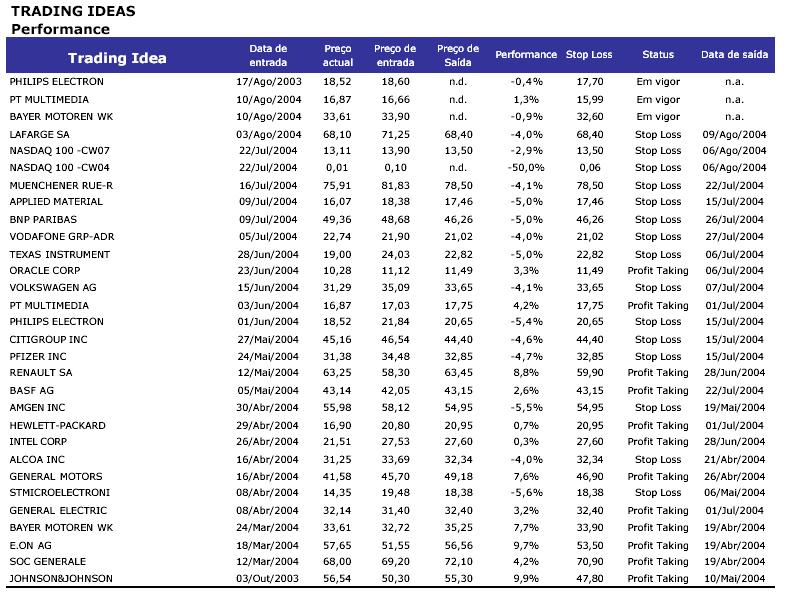Select the JOHNSON&JOHNSON row name
788x592 pixels.
(x=61, y=579)
